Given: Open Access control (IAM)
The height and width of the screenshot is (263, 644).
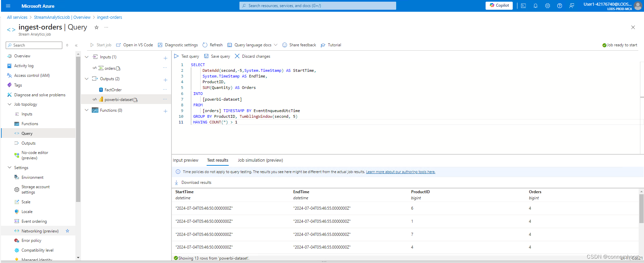Looking at the screenshot, I should 32,75.
